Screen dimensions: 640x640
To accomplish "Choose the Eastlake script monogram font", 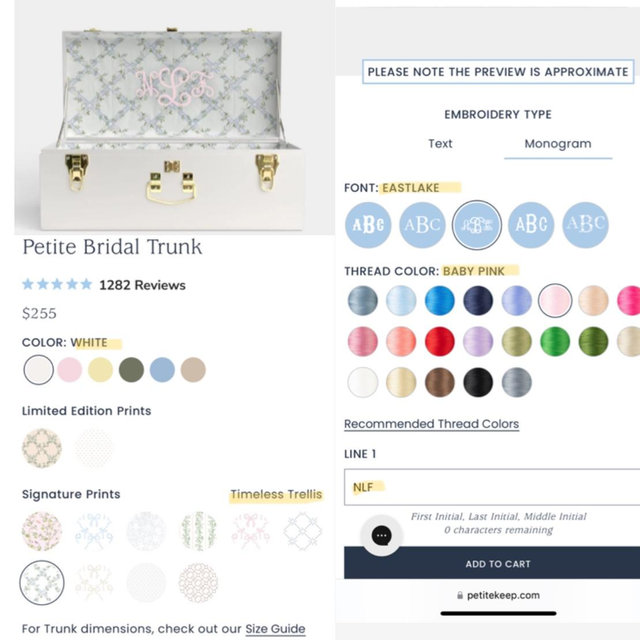I will pyautogui.click(x=477, y=225).
